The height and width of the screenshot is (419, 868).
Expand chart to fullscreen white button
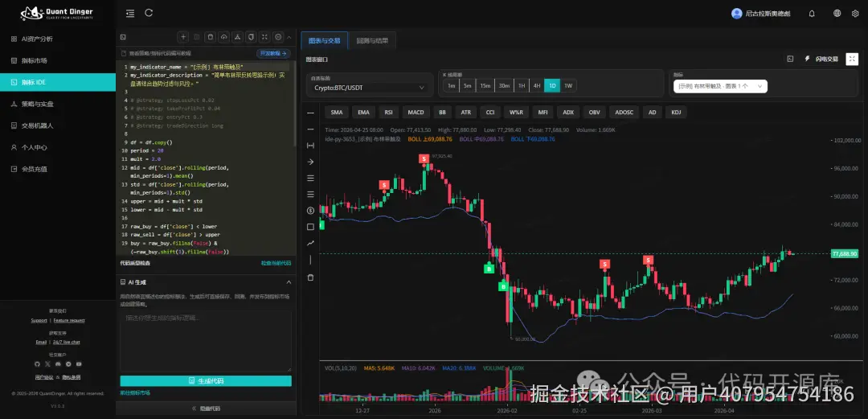[x=852, y=59]
